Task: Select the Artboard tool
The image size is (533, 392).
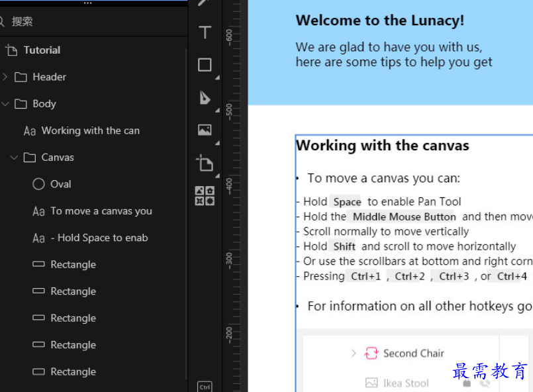Action: coord(205,163)
